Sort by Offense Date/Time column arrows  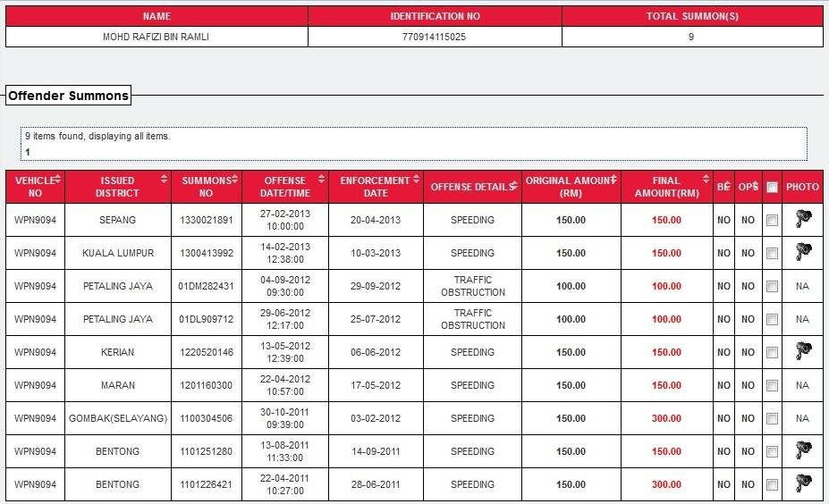321,179
